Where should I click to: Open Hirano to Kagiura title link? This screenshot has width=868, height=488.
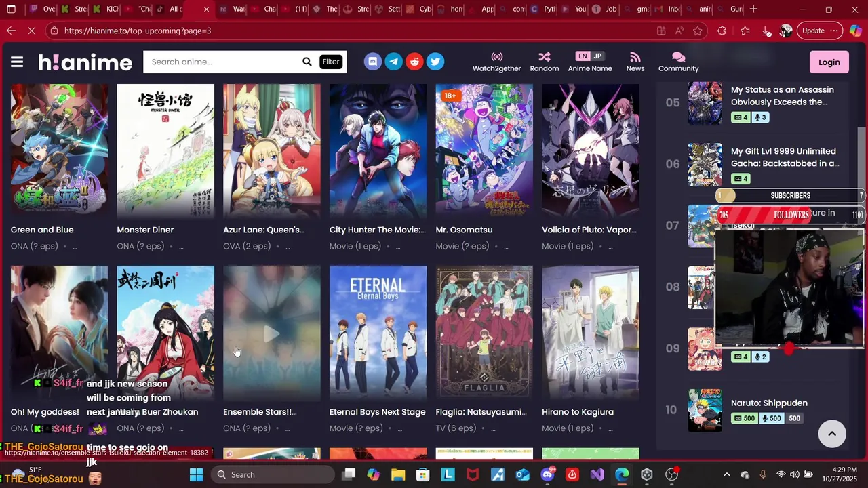coord(578,412)
